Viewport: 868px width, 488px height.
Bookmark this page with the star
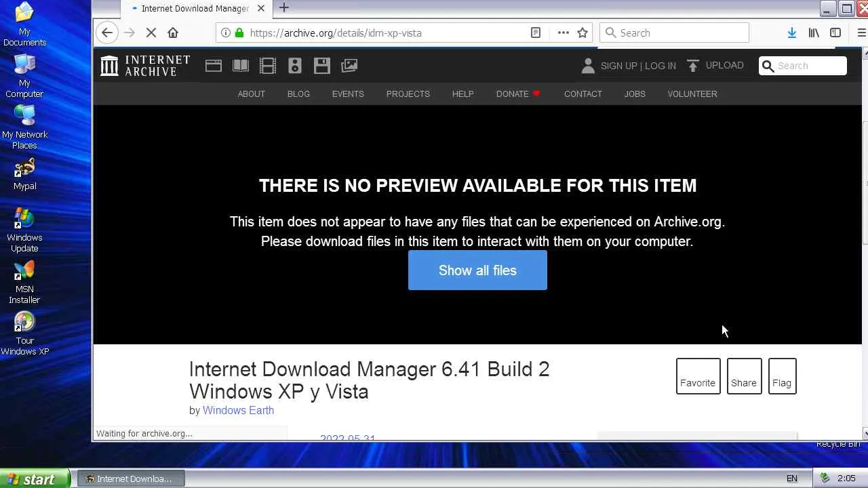point(583,33)
